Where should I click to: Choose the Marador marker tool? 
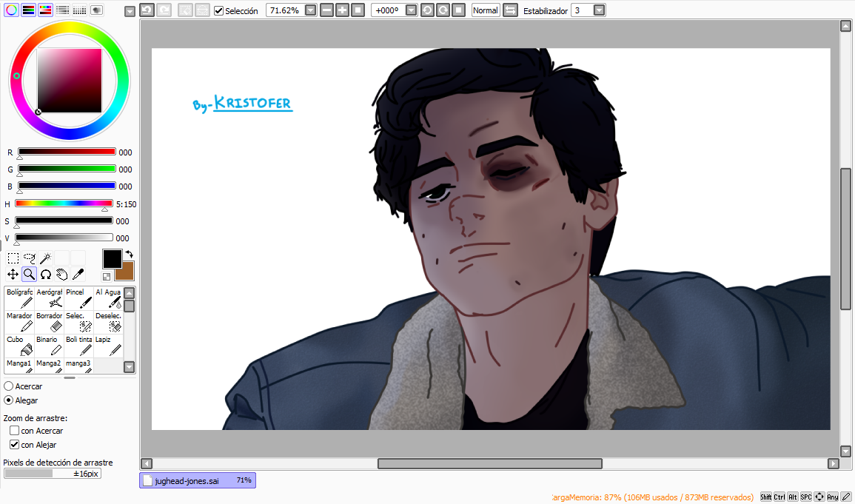(20, 322)
